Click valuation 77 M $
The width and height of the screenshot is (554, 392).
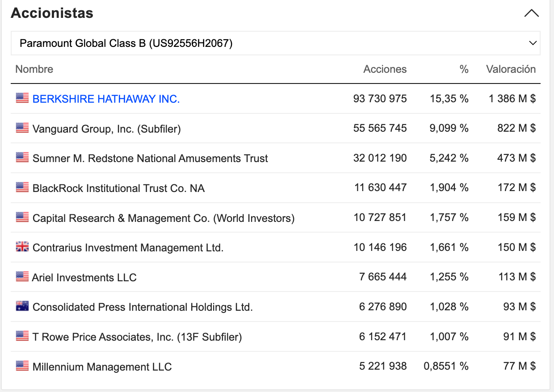point(519,366)
